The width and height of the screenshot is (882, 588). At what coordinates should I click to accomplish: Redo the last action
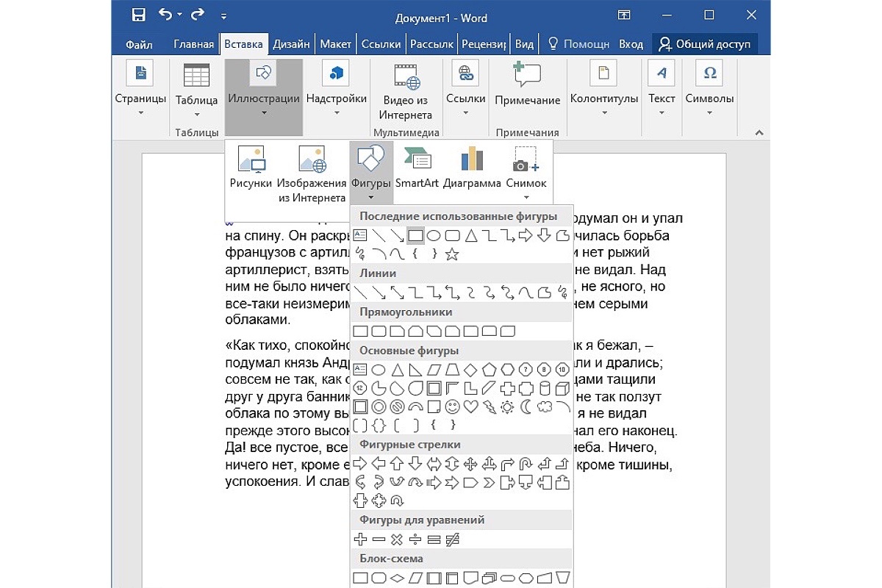[x=197, y=15]
